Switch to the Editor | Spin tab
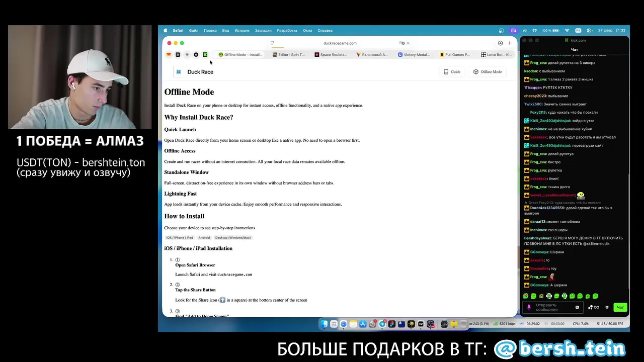Screen dimensions: 644x362 [288, 54]
